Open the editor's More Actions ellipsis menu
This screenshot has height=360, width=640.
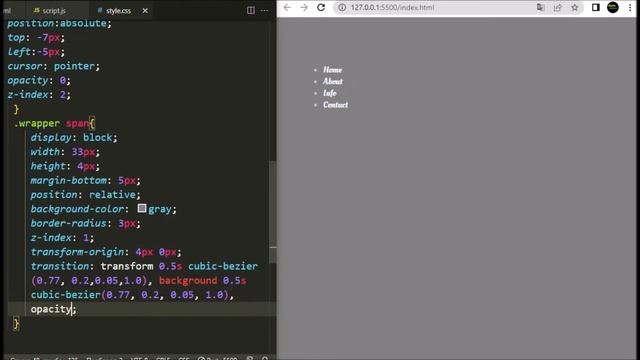point(264,11)
